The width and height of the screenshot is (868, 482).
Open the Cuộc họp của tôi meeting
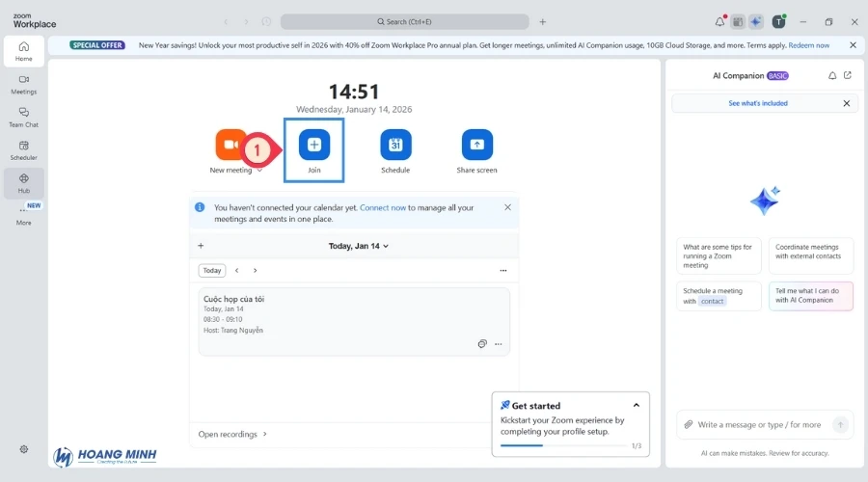354,321
